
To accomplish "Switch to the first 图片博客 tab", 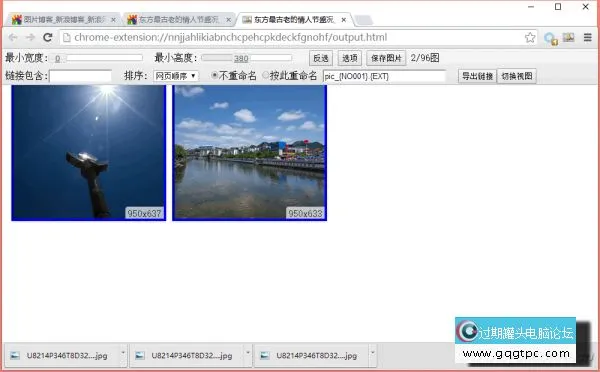I will tap(63, 20).
